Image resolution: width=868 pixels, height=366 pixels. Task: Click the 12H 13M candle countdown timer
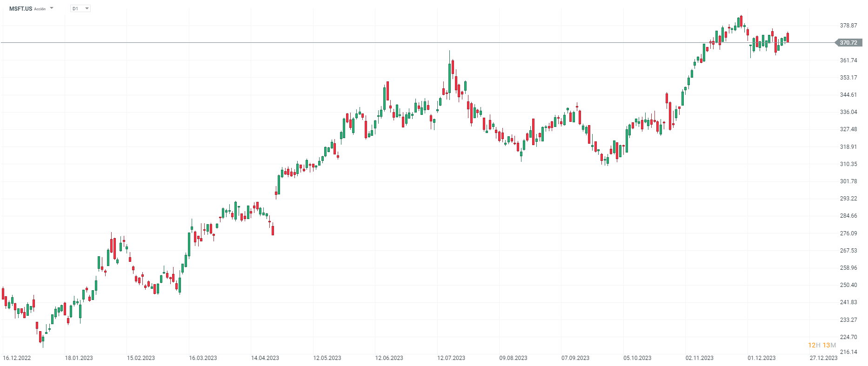(822, 345)
